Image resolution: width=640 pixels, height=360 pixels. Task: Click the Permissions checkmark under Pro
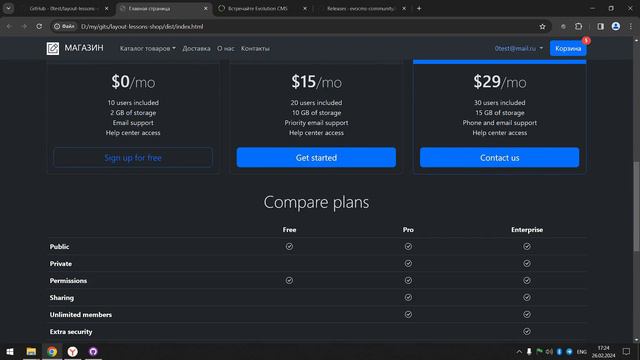pos(408,280)
